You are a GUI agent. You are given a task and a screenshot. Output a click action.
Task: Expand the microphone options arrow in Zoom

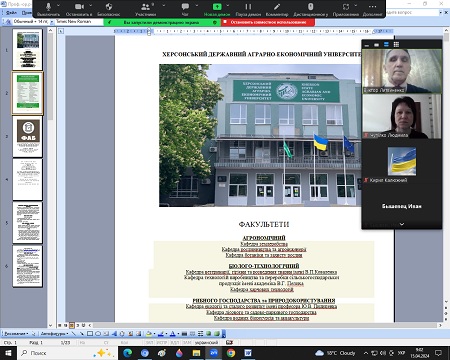(x=59, y=6)
